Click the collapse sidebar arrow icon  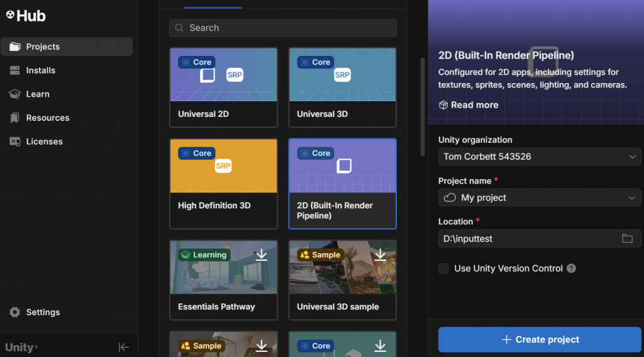pos(124,348)
